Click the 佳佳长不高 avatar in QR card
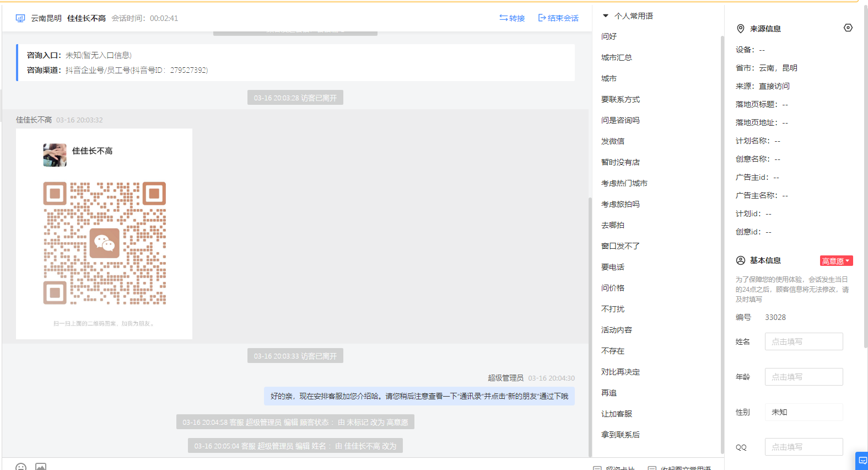The height and width of the screenshot is (470, 868). coord(55,155)
